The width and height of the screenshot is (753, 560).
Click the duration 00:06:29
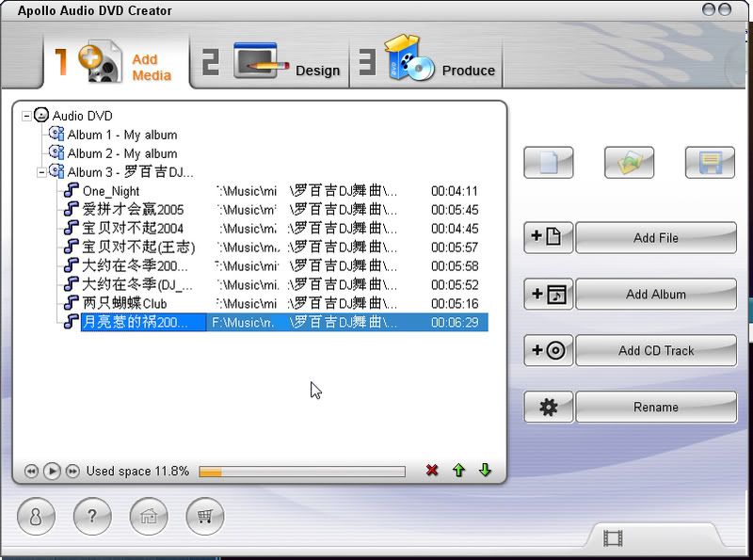pyautogui.click(x=455, y=322)
